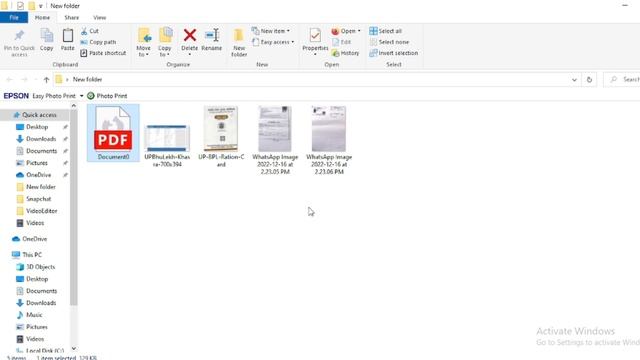
Task: Open Downloads under This PC
Action: tap(41, 303)
